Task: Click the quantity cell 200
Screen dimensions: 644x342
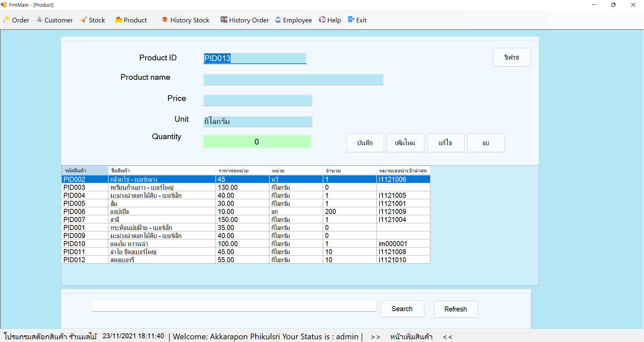Action: tap(350, 211)
